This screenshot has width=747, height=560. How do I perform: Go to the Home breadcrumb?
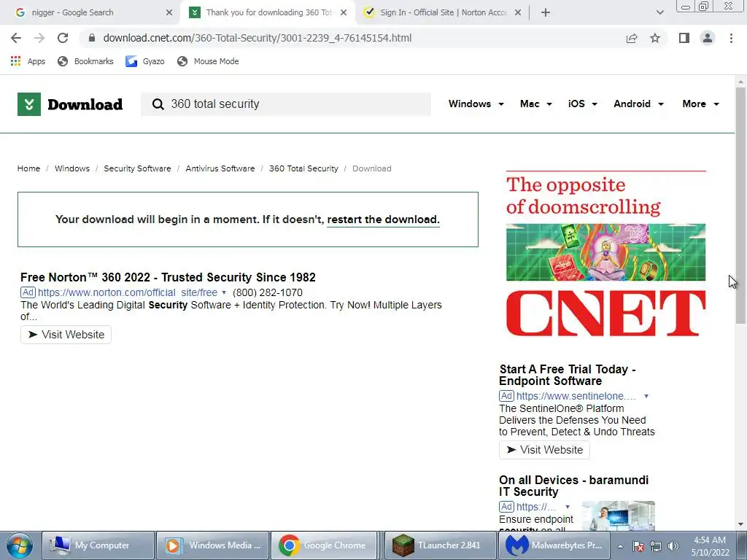(x=28, y=168)
